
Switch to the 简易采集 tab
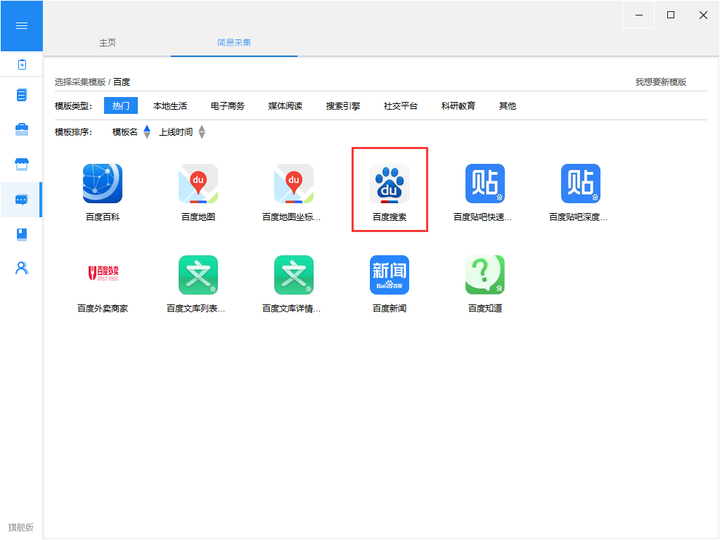coord(234,43)
